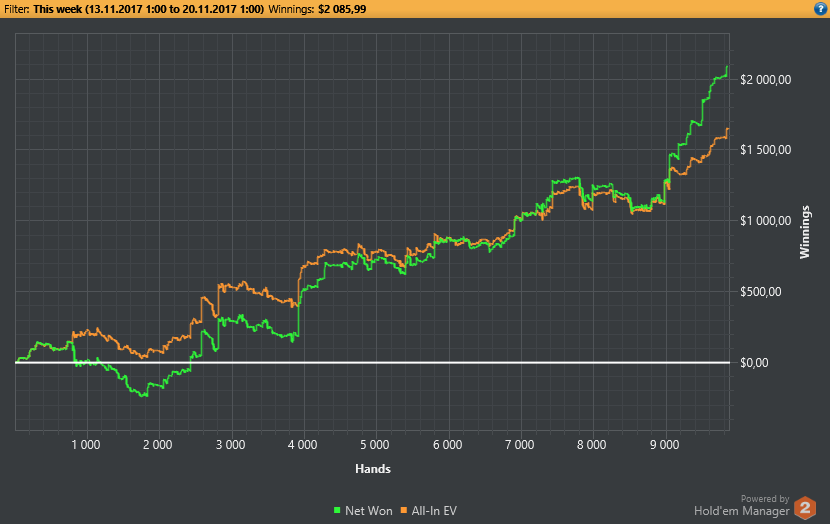Click the $500,00 y-axis label
This screenshot has width=830, height=524.
tap(760, 292)
